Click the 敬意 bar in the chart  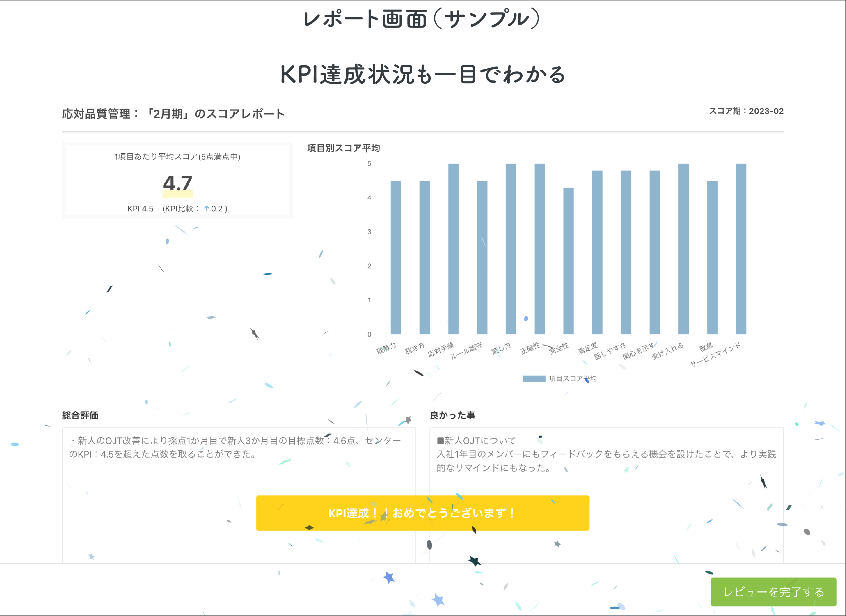(712, 257)
